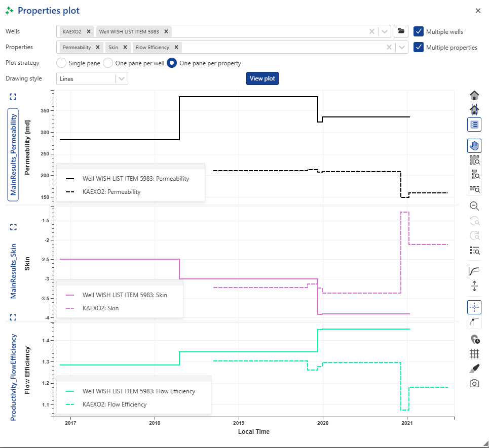
Task: Remove the KAEXO2 well tag
Action: tap(89, 31)
